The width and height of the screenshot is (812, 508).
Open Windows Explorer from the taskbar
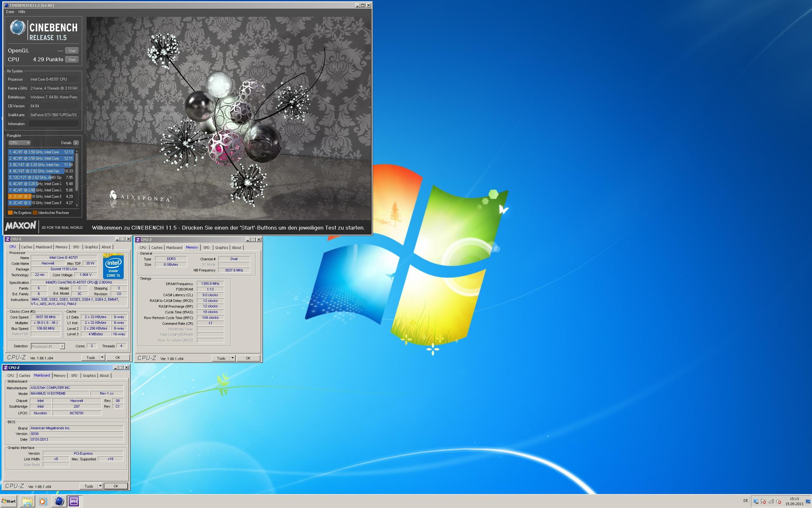28,501
